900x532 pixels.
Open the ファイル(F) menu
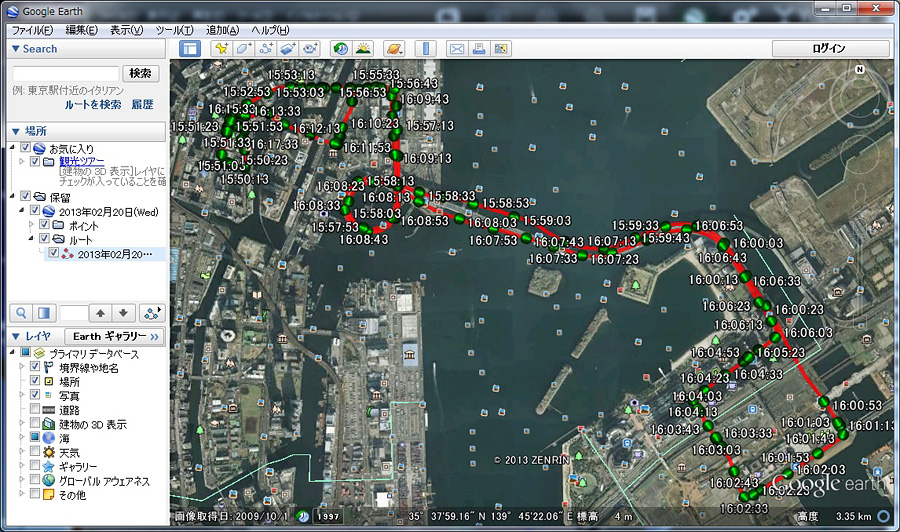click(32, 30)
